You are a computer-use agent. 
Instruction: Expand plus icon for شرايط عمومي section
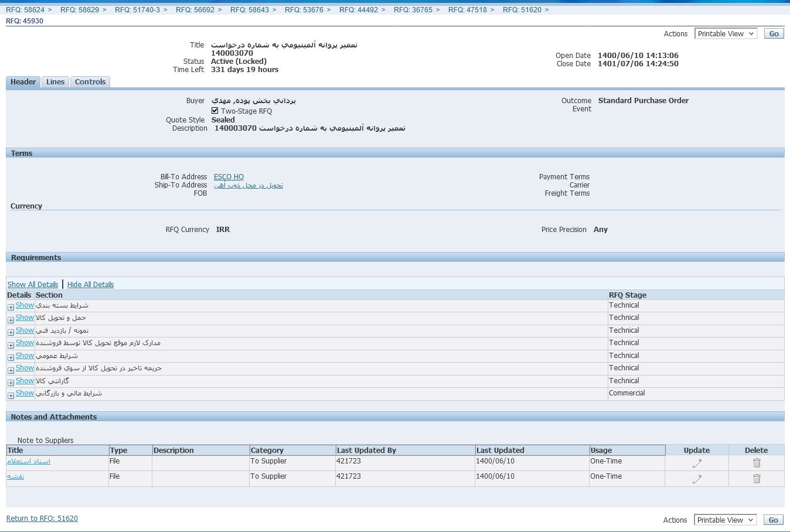(x=11, y=357)
